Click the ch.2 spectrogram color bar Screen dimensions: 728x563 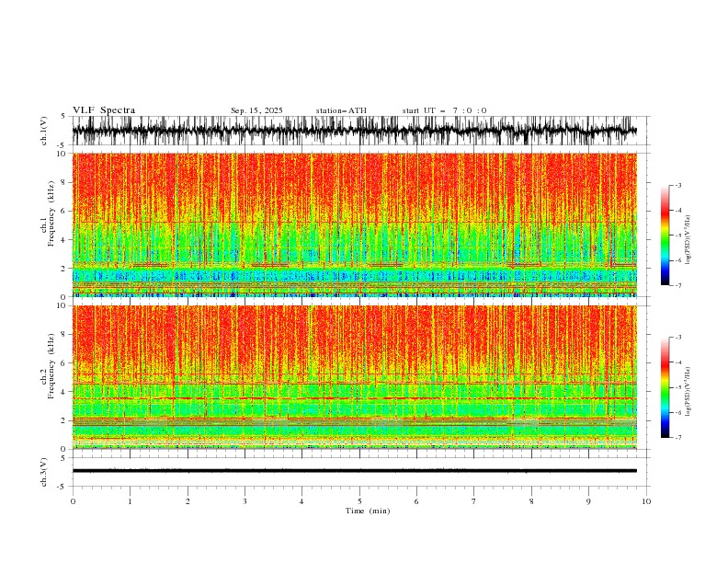tap(665, 387)
